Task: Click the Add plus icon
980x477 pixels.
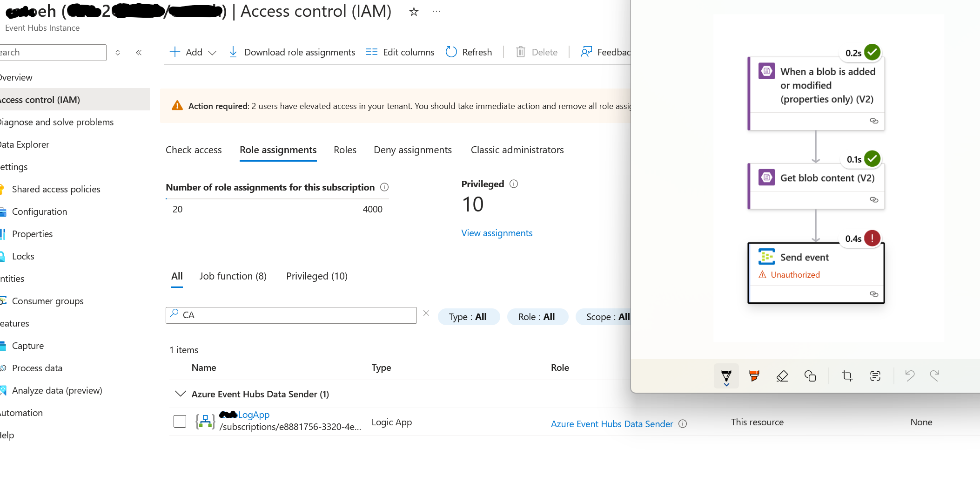Action: coord(175,52)
